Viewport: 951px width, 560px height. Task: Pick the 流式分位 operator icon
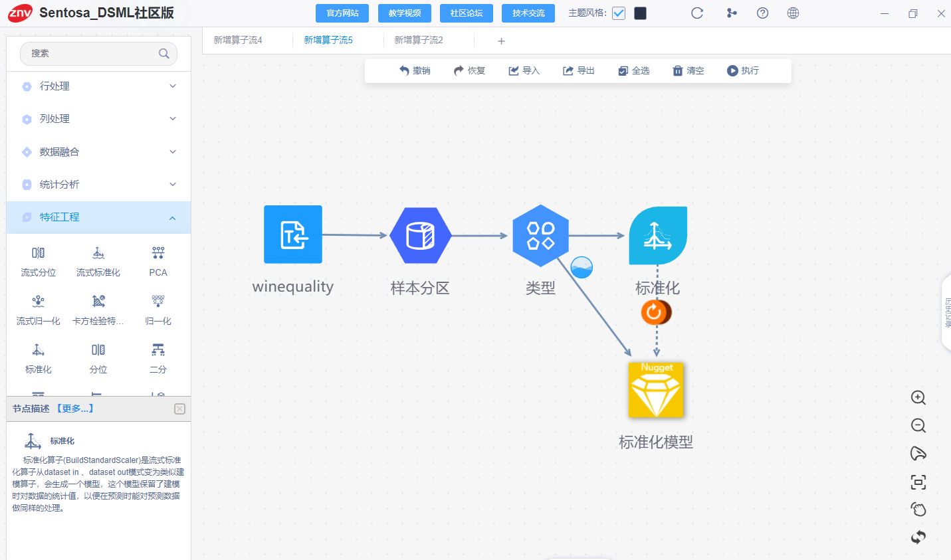39,253
